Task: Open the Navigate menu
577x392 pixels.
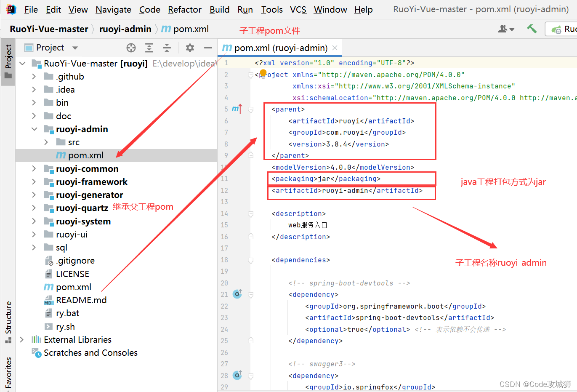Action: coord(113,9)
